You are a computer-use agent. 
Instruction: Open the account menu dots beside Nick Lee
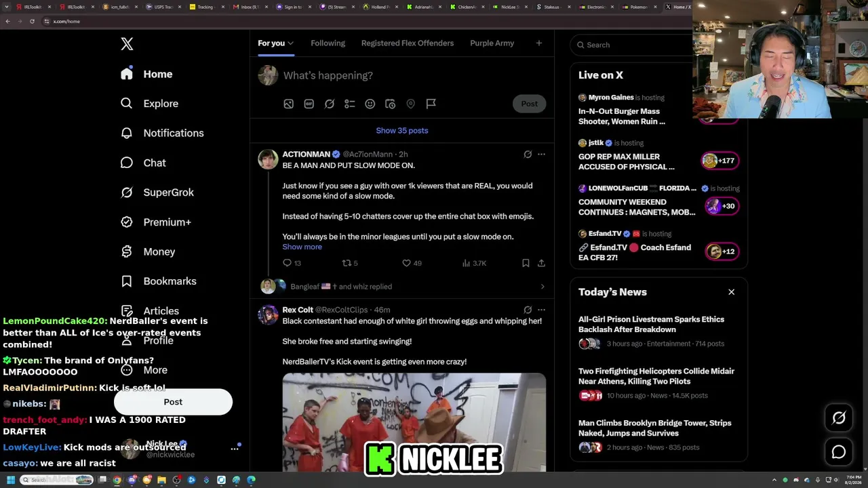235,448
